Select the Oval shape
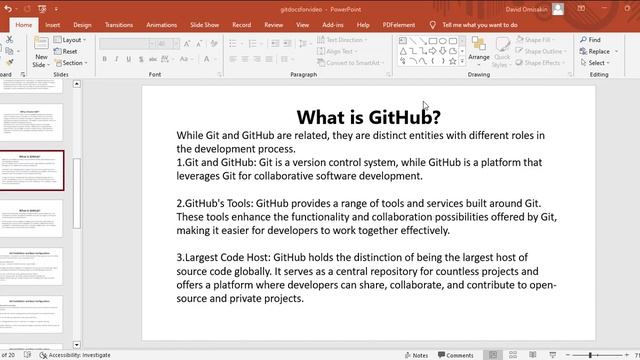This screenshot has width=640, height=360. click(x=443, y=41)
